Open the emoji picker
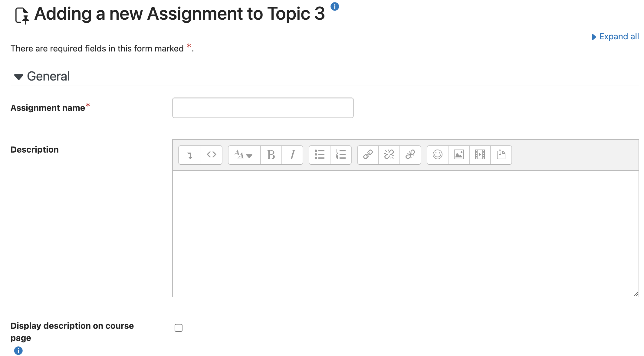The image size is (644, 356). tap(438, 155)
